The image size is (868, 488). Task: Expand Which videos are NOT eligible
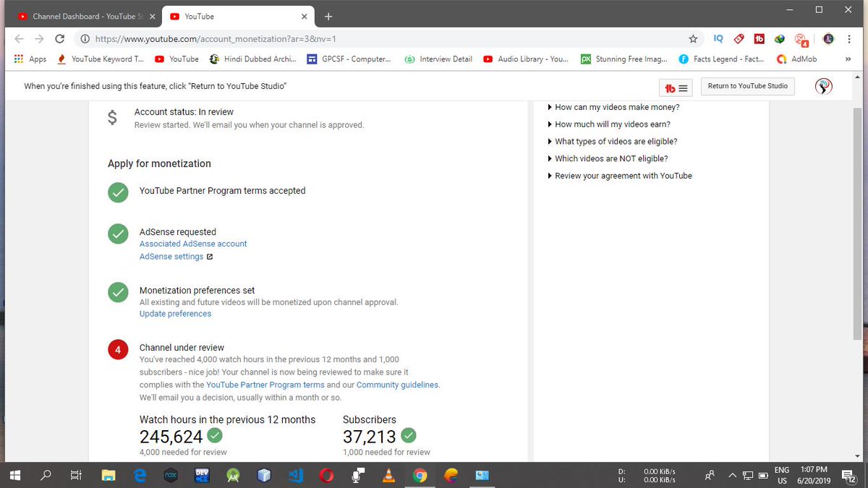point(608,158)
